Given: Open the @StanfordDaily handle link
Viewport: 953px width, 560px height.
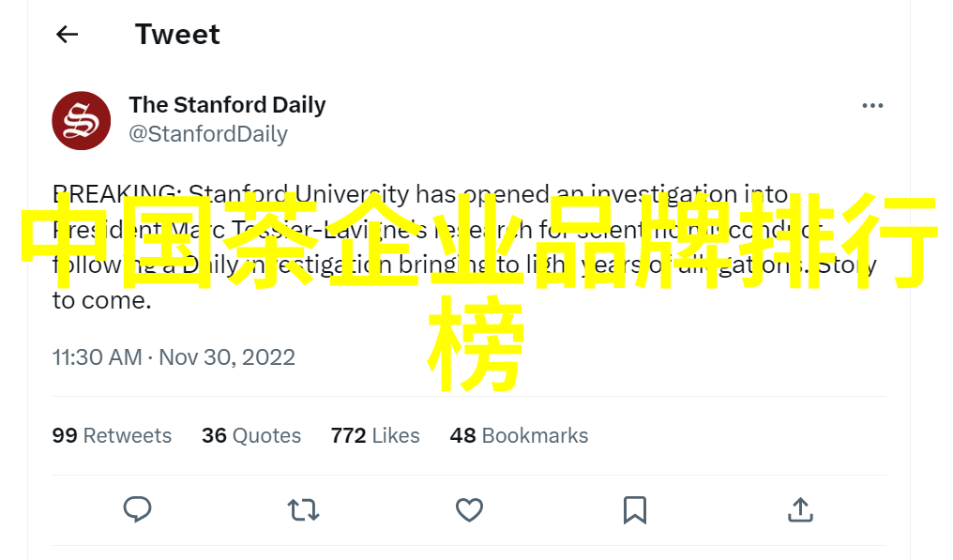Looking at the screenshot, I should 208,134.
